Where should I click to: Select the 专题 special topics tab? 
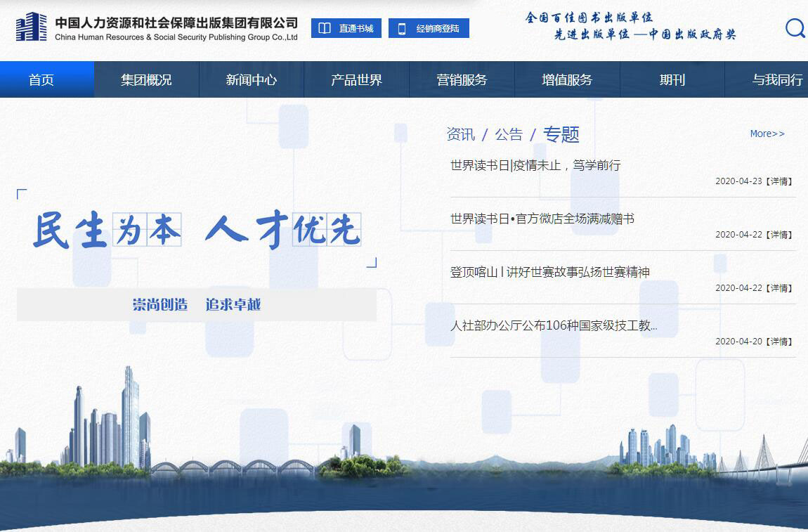[561, 134]
